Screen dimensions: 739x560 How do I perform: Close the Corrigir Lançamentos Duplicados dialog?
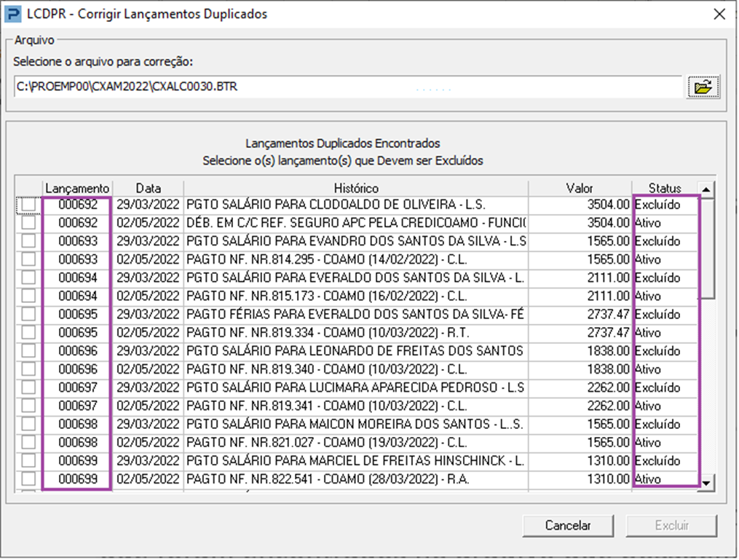click(x=719, y=14)
